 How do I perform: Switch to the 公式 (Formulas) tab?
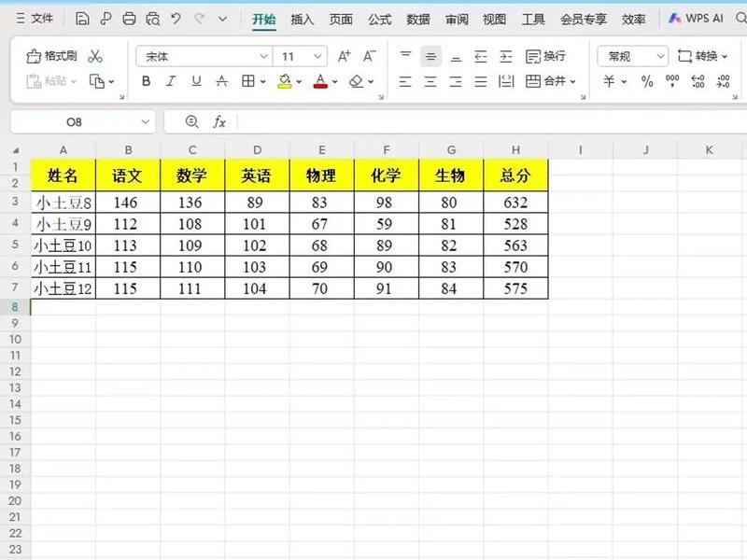point(380,19)
